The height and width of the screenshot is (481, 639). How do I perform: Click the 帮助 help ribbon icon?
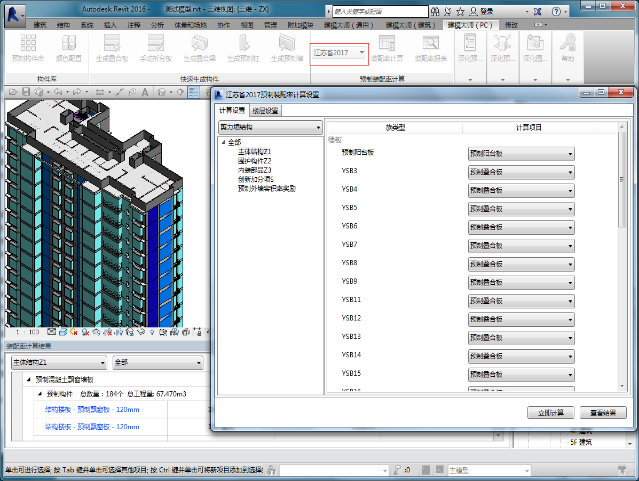click(x=568, y=46)
